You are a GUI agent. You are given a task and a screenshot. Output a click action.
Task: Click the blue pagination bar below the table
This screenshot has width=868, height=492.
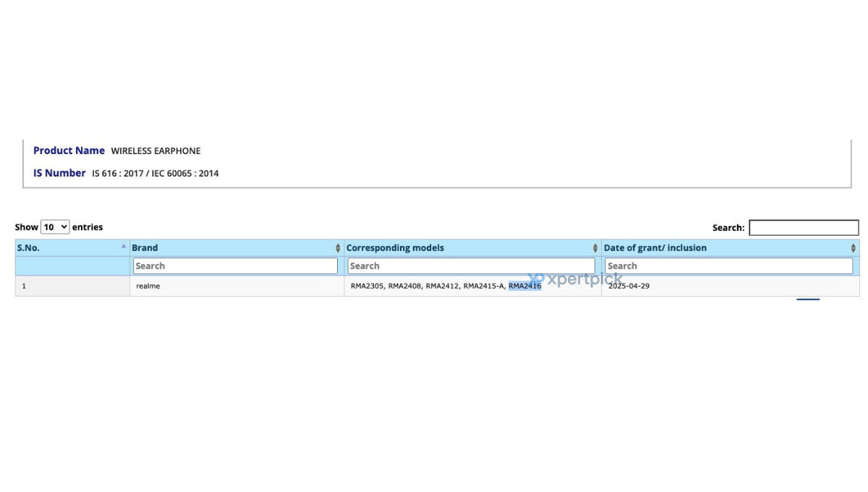click(808, 298)
